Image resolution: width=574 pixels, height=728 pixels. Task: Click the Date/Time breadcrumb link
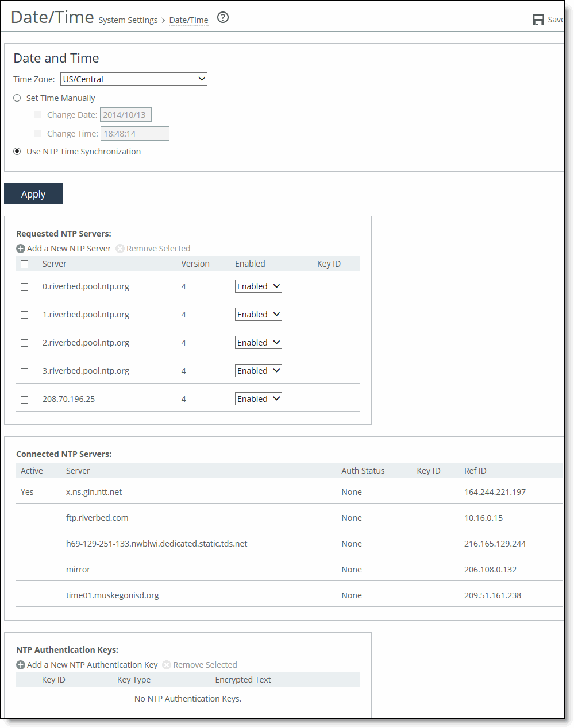(x=188, y=20)
